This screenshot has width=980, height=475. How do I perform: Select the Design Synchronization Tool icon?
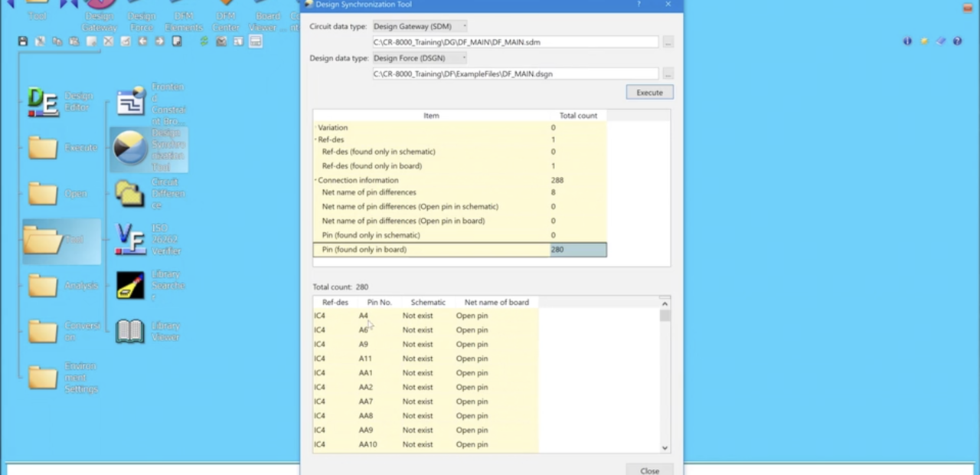(x=130, y=147)
